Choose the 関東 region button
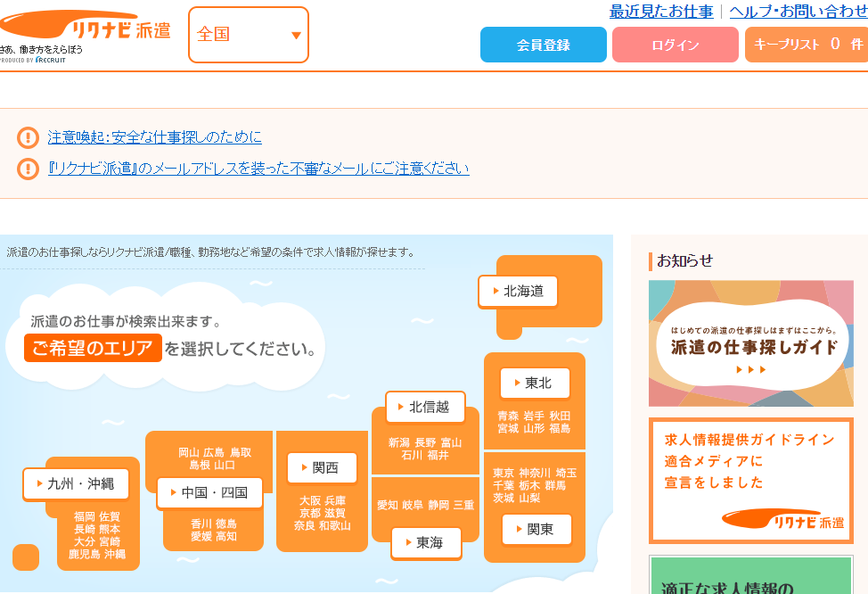This screenshot has height=594, width=868. 536,529
